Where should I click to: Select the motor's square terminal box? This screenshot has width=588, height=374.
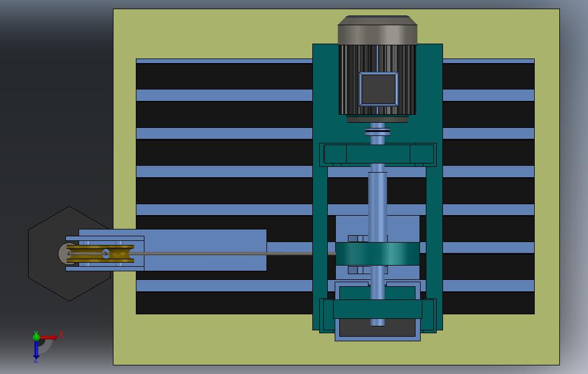click(378, 89)
